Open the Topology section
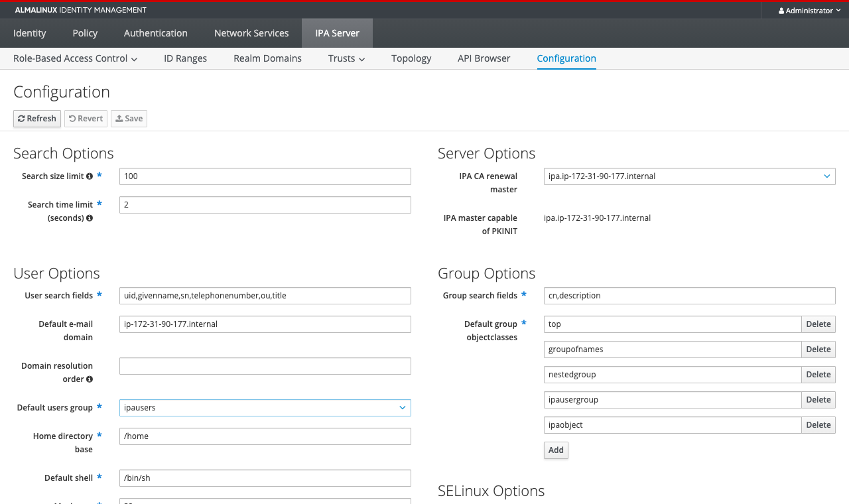This screenshot has height=504, width=849. pos(411,58)
